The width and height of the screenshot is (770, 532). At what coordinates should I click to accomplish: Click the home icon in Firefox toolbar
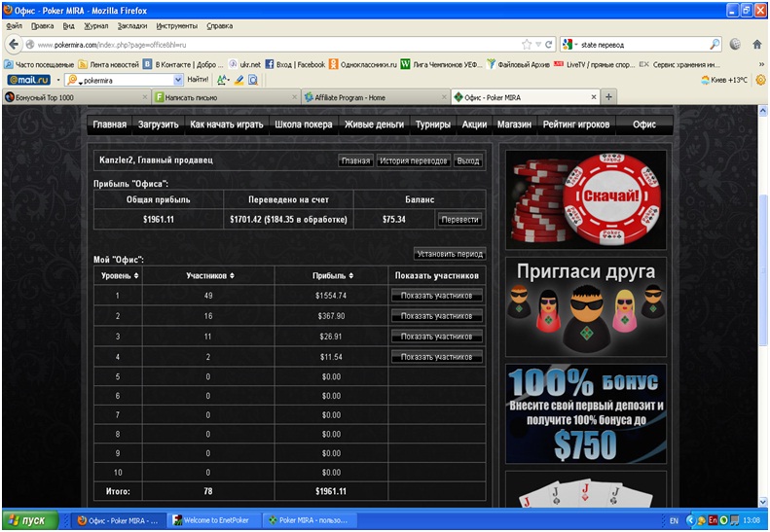(756, 45)
